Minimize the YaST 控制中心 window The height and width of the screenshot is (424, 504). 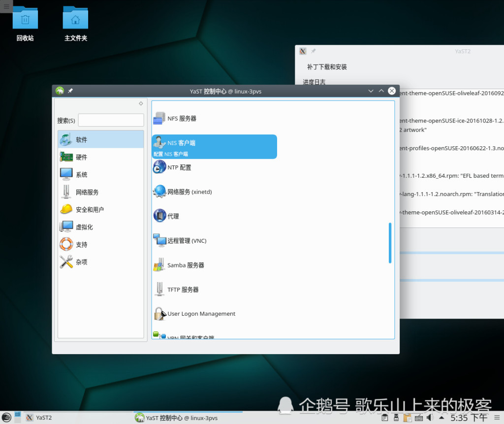click(x=371, y=91)
